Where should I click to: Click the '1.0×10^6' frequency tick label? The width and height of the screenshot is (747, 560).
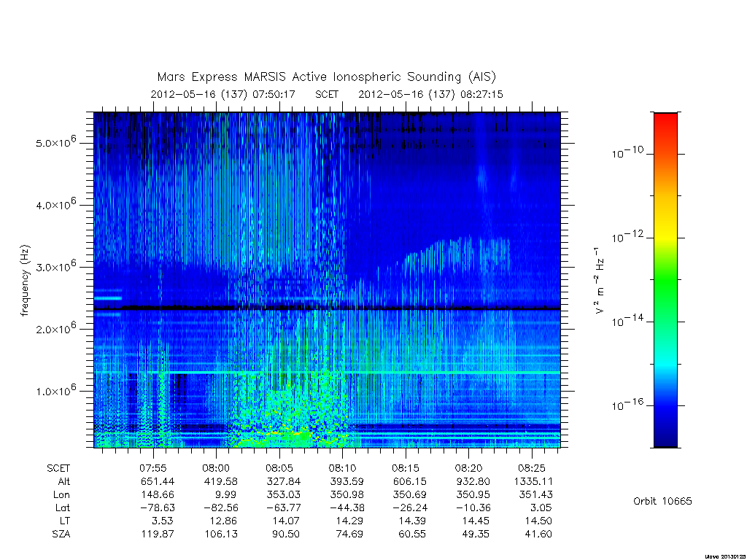(x=55, y=391)
